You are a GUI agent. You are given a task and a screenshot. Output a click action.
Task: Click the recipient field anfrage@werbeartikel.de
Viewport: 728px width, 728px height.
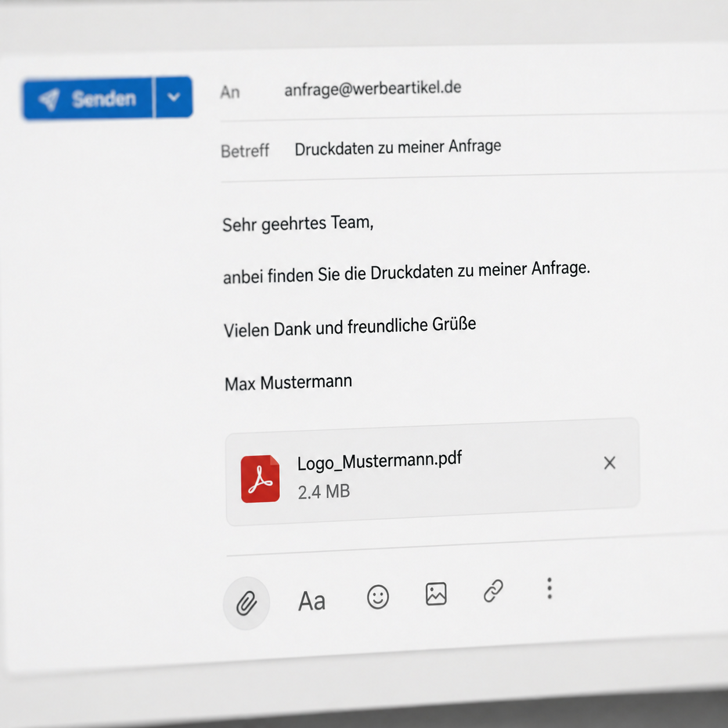pyautogui.click(x=373, y=88)
